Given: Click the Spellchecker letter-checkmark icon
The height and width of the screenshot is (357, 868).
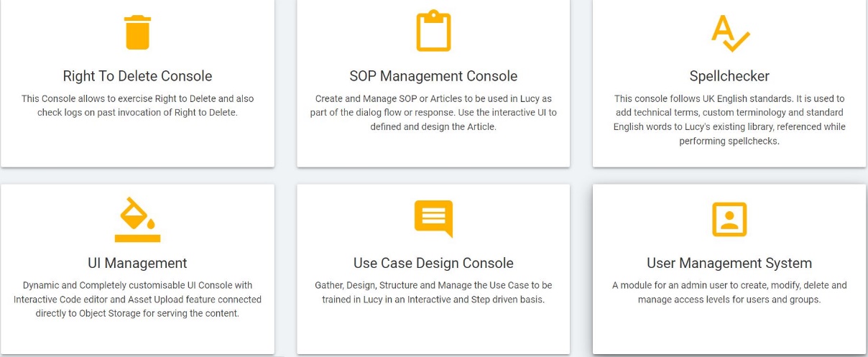Looking at the screenshot, I should tap(729, 32).
